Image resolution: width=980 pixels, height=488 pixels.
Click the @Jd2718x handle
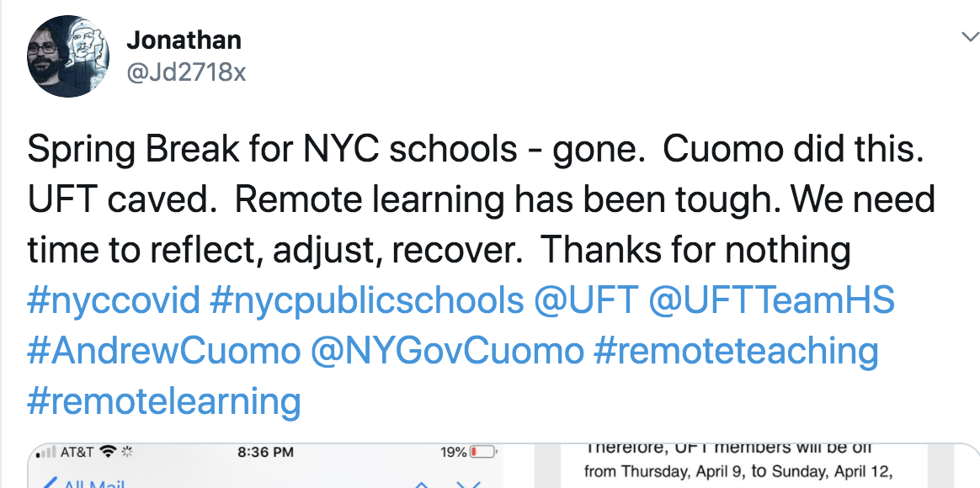(x=186, y=72)
